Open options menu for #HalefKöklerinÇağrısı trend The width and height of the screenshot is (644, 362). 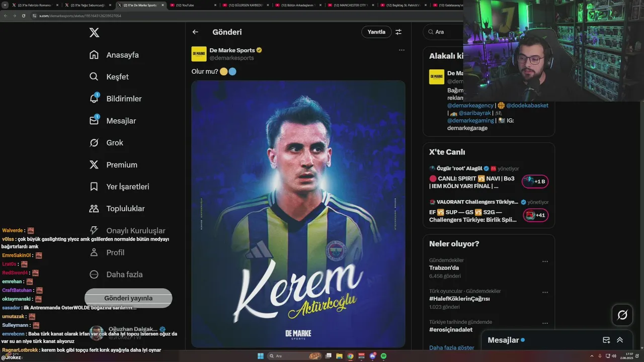tap(545, 292)
